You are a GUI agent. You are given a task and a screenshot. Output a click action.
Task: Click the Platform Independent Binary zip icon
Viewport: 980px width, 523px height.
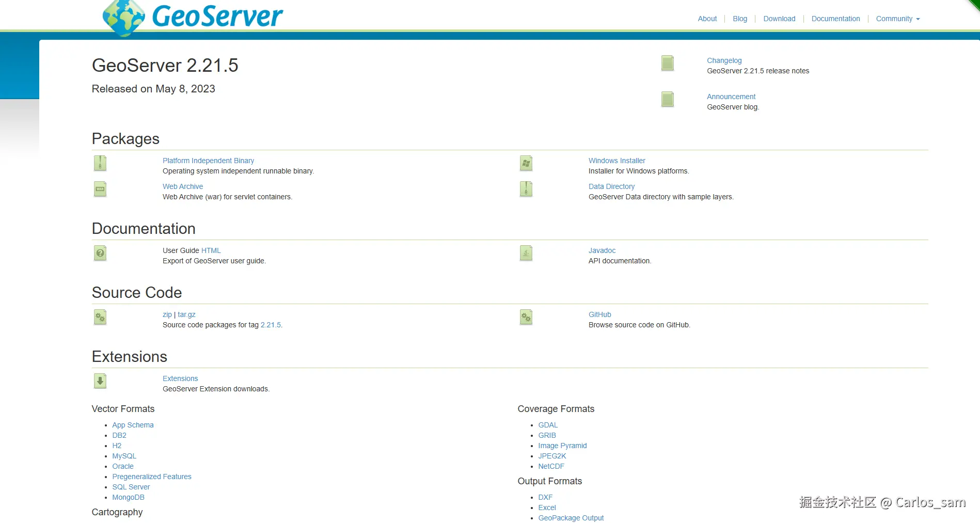click(x=100, y=163)
